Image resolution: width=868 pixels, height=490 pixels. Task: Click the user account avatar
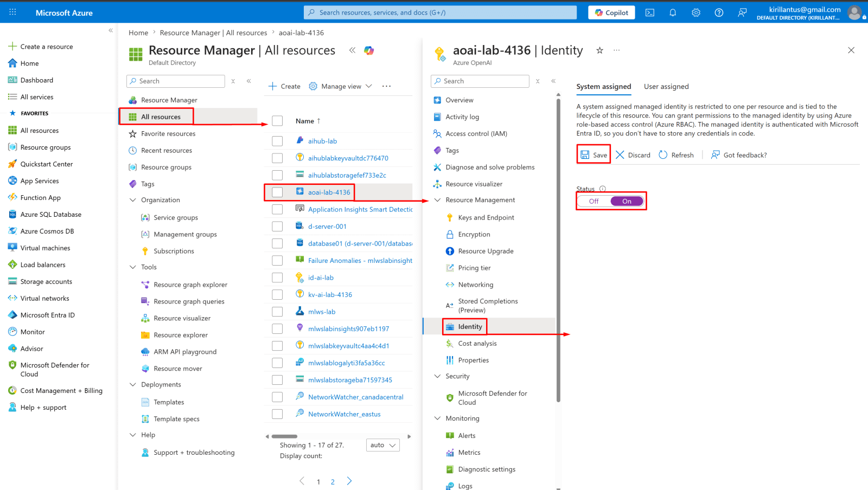click(x=854, y=12)
